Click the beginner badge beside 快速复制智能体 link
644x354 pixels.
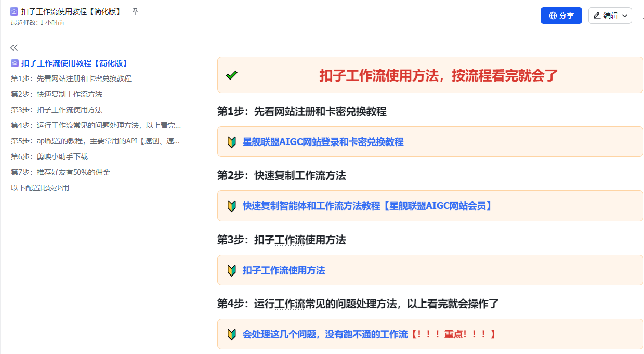point(231,206)
